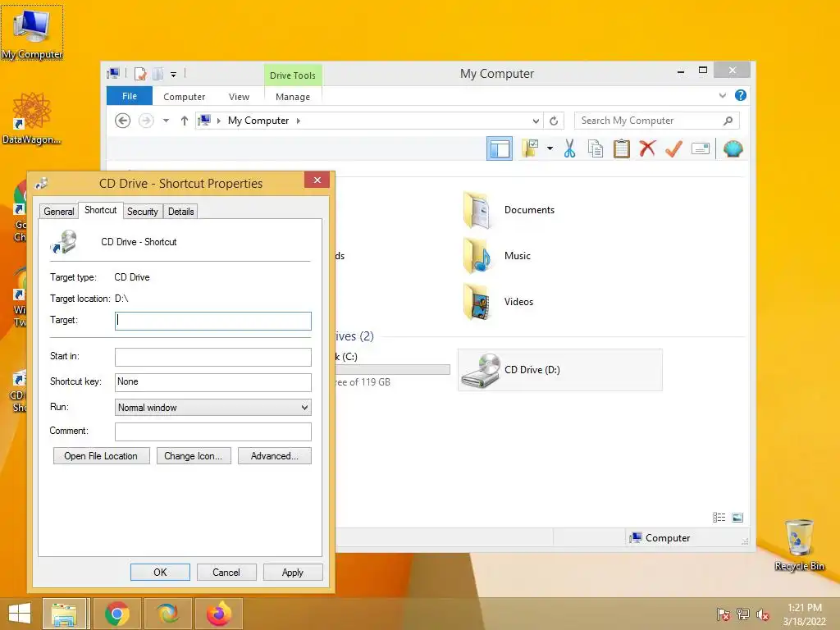Viewport: 840px width, 630px height.
Task: Click the Advanced button
Action: coord(274,456)
